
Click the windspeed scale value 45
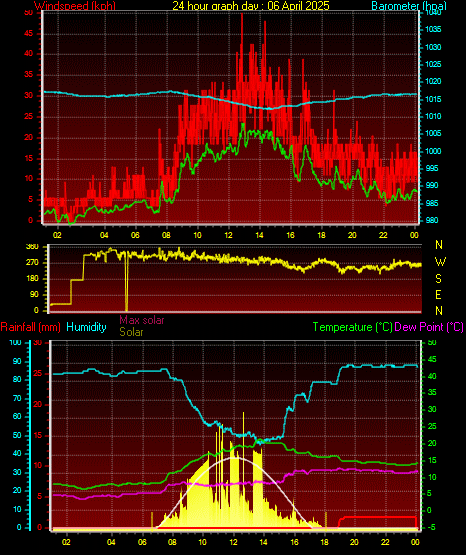[28, 34]
